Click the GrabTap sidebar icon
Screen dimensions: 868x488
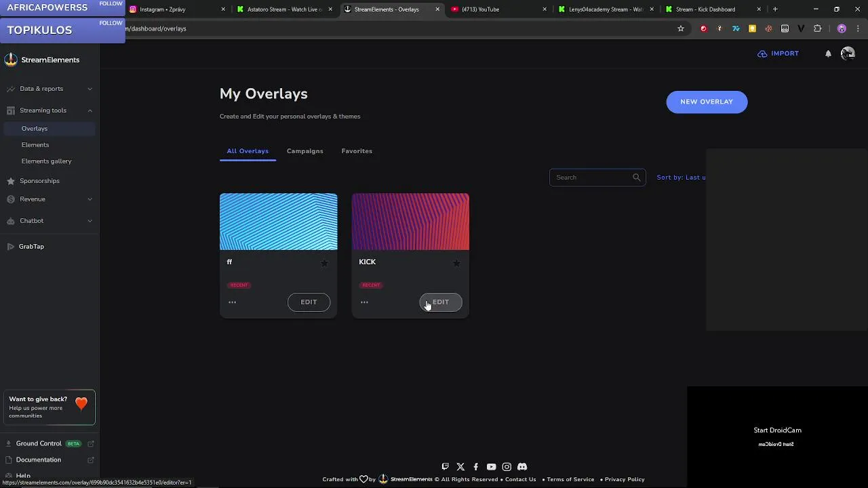[10, 246]
